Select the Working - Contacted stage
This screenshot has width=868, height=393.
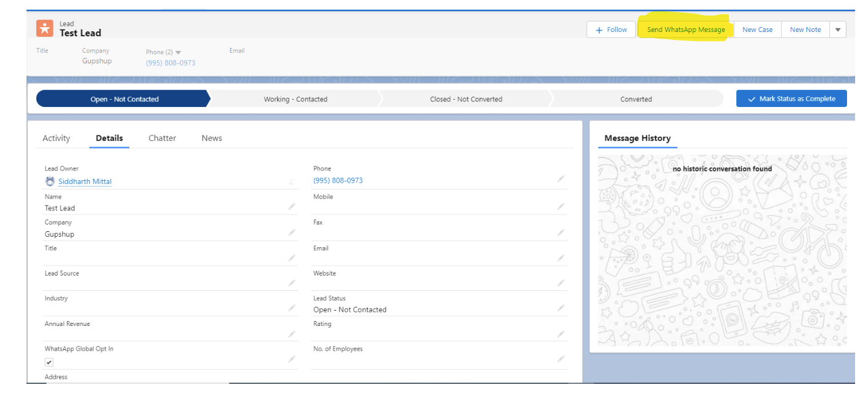pyautogui.click(x=295, y=99)
